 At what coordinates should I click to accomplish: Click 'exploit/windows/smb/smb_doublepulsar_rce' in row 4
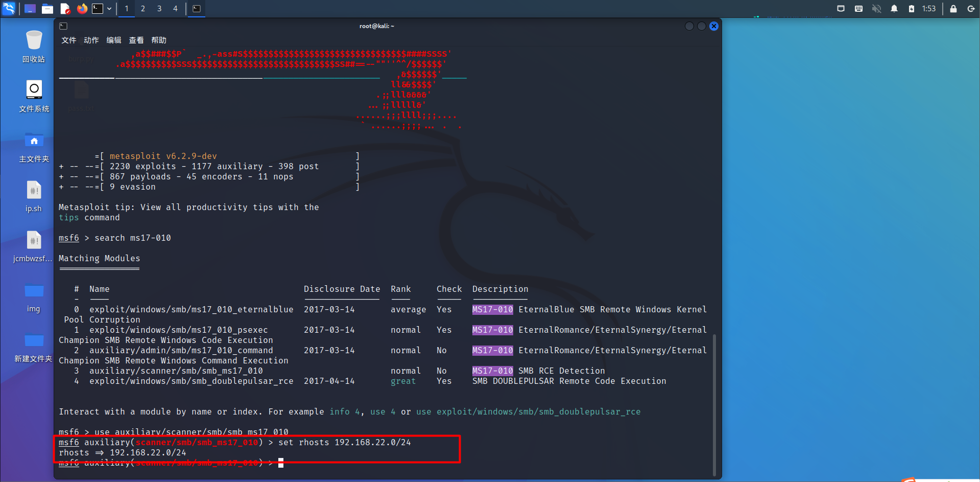(x=192, y=381)
